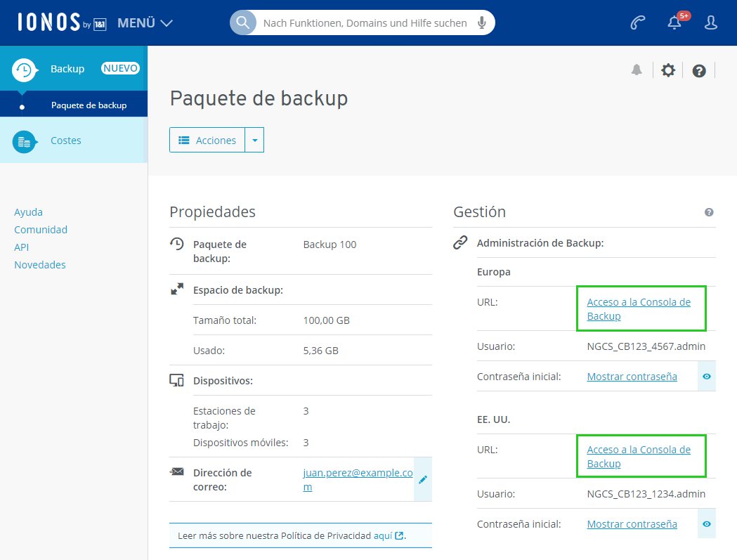Viewport: 737px width, 560px height.
Task: Click the Gestión section heading
Action: tap(479, 212)
